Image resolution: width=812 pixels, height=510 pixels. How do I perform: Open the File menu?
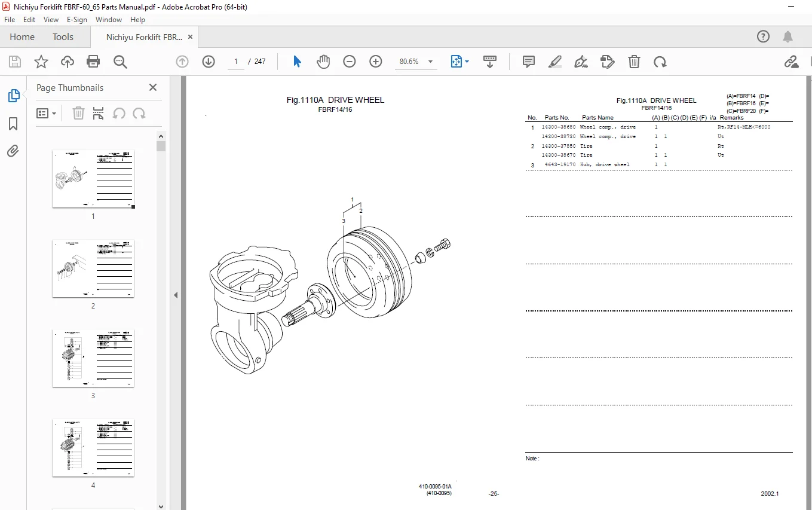coord(10,20)
